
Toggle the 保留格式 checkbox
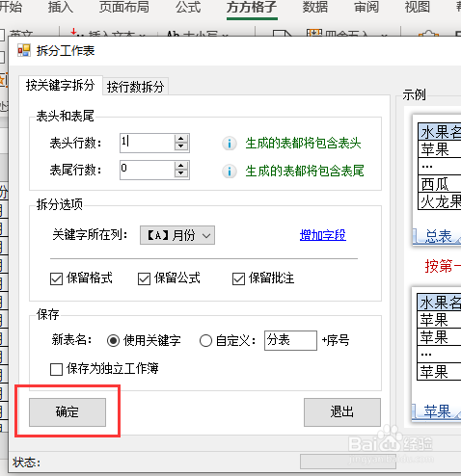click(x=57, y=278)
